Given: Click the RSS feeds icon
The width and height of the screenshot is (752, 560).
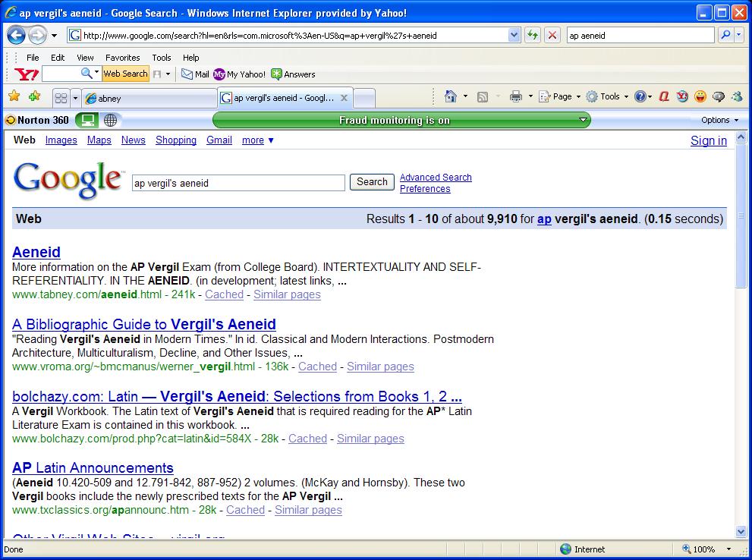Looking at the screenshot, I should [483, 97].
